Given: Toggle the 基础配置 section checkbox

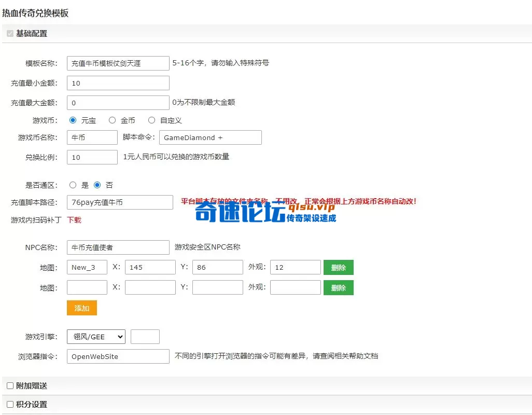Looking at the screenshot, I should click(10, 34).
